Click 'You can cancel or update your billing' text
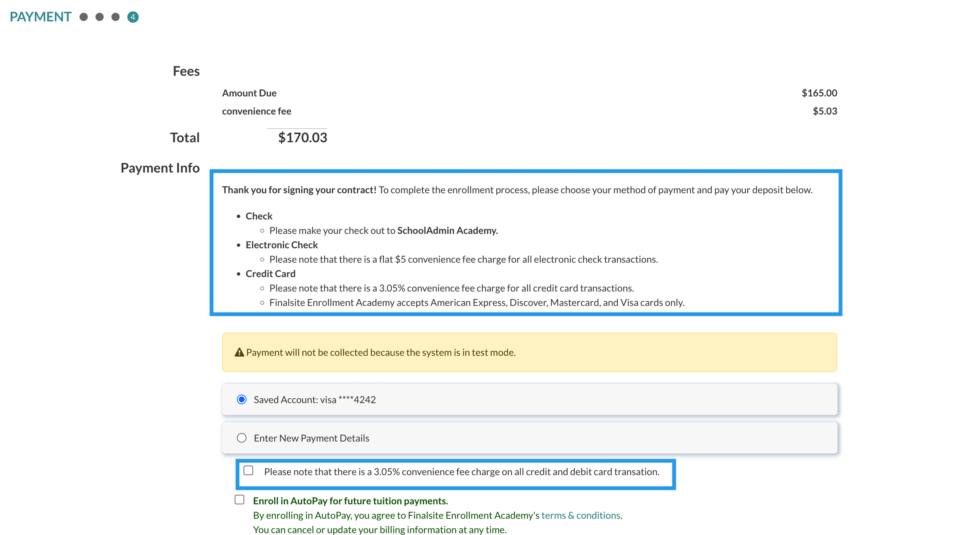This screenshot has height=535, width=980. [x=380, y=530]
